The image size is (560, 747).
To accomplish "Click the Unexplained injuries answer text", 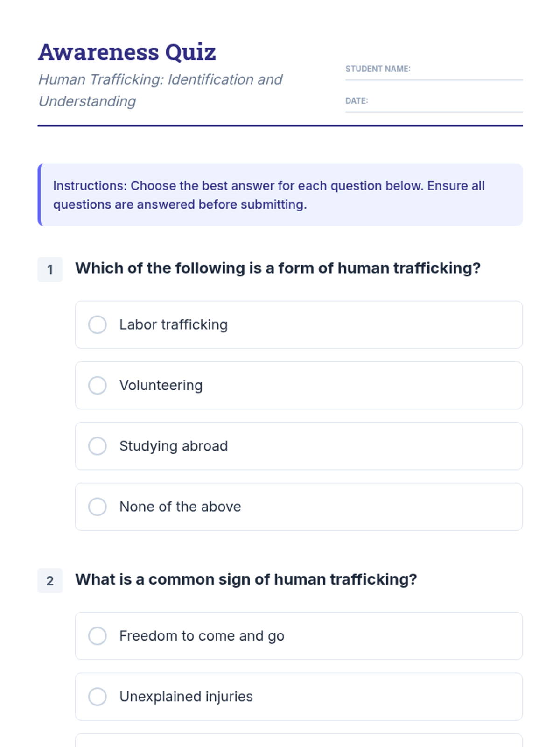I will tap(186, 697).
